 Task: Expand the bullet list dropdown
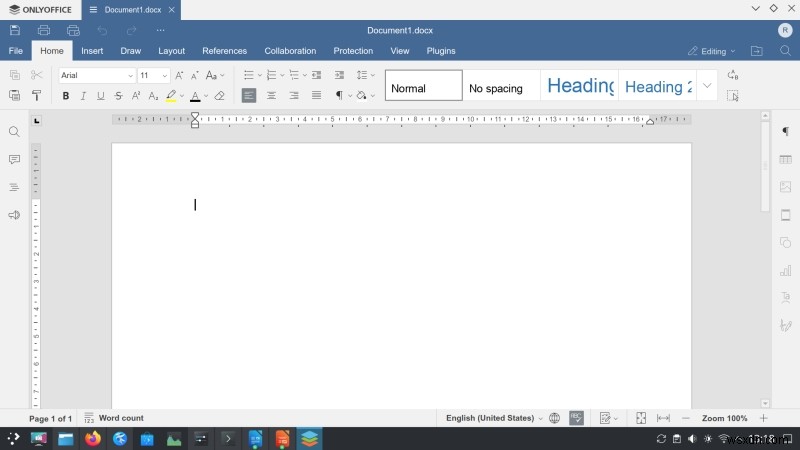tap(259, 76)
